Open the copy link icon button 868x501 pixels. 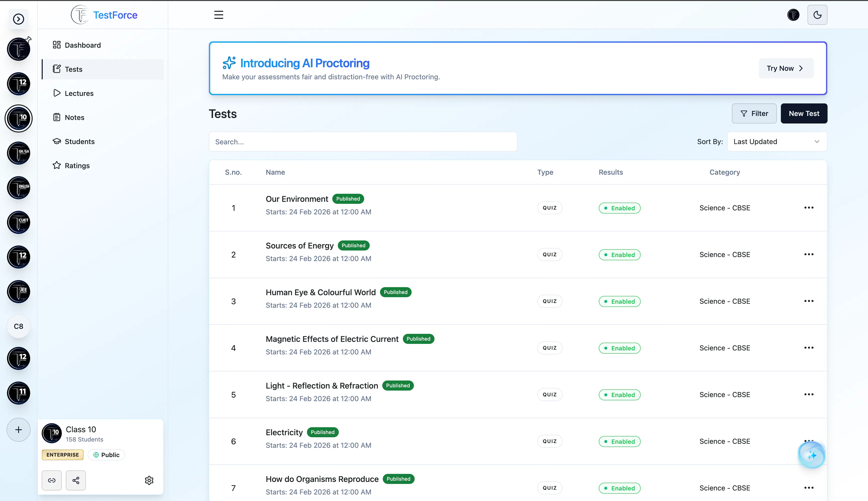coord(52,480)
